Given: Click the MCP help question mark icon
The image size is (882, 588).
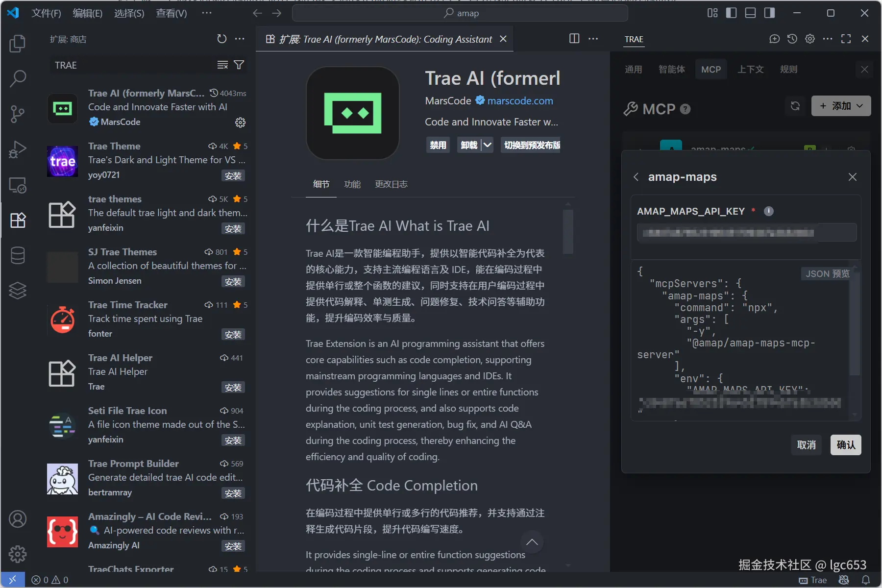Looking at the screenshot, I should click(686, 109).
